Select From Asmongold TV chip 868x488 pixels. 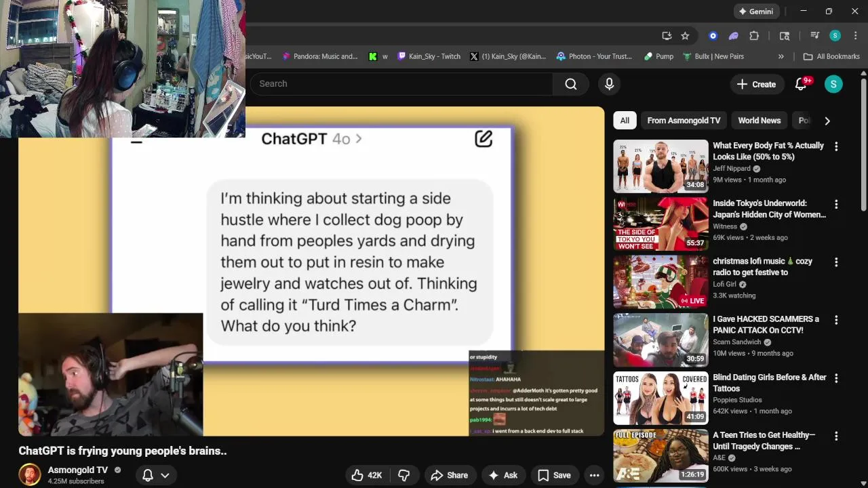(x=684, y=121)
